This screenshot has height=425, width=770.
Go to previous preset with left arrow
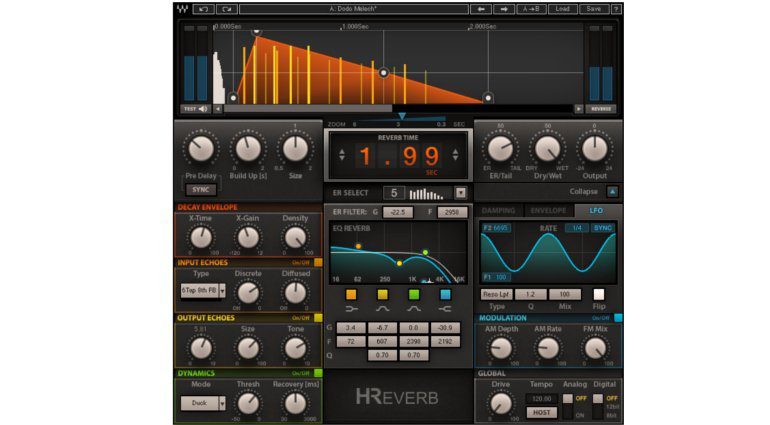(481, 9)
